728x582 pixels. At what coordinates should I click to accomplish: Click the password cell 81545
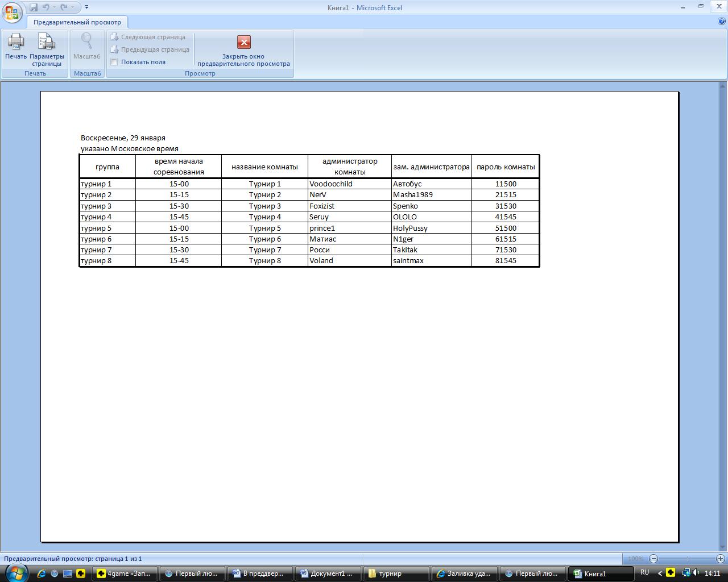point(506,260)
